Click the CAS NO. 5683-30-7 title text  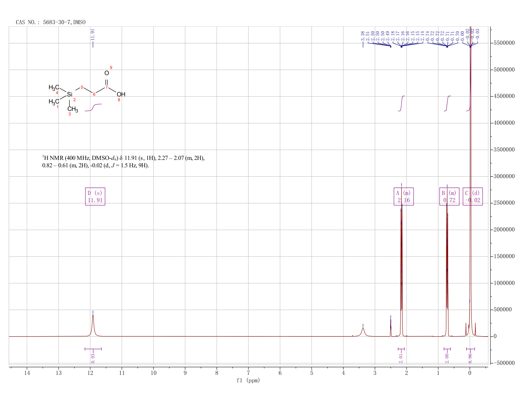coord(51,22)
